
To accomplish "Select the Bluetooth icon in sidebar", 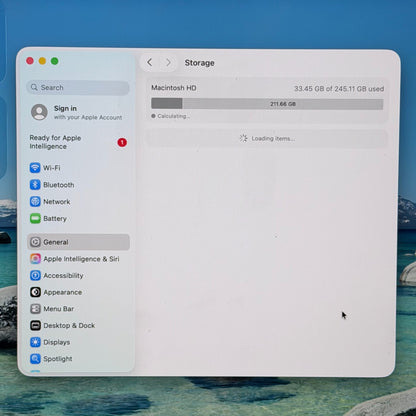I will (35, 185).
